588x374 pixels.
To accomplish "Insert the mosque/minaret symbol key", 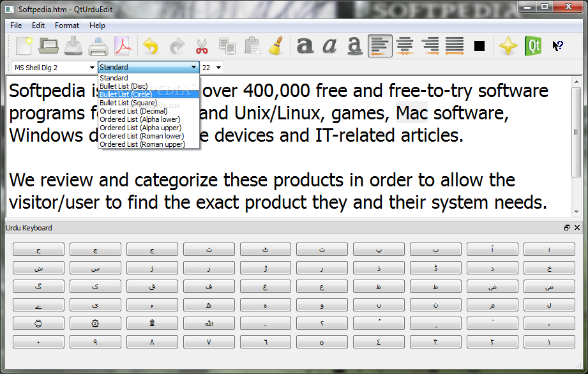I will pyautogui.click(x=152, y=323).
